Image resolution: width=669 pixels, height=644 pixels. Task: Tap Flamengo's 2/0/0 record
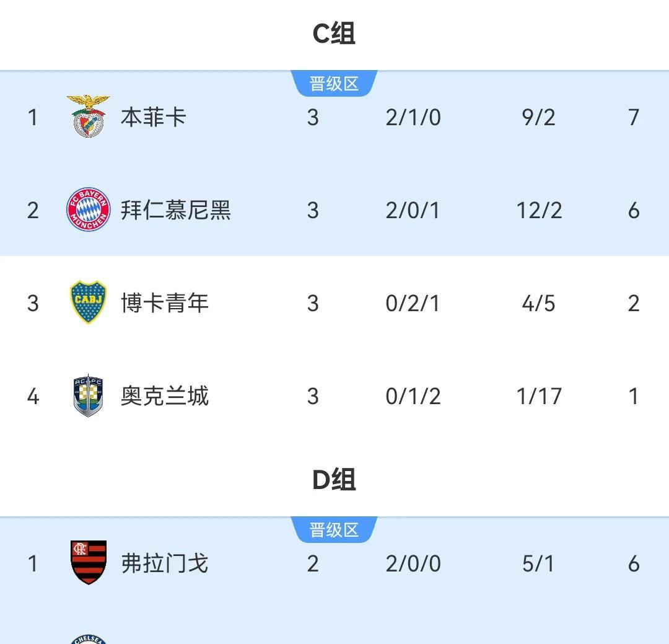(x=413, y=563)
